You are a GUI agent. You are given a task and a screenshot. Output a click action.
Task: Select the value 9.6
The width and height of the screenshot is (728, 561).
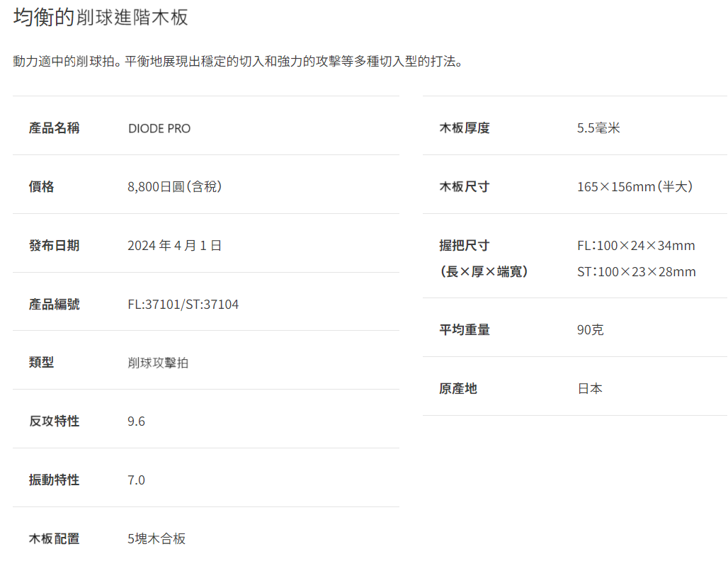coord(136,421)
